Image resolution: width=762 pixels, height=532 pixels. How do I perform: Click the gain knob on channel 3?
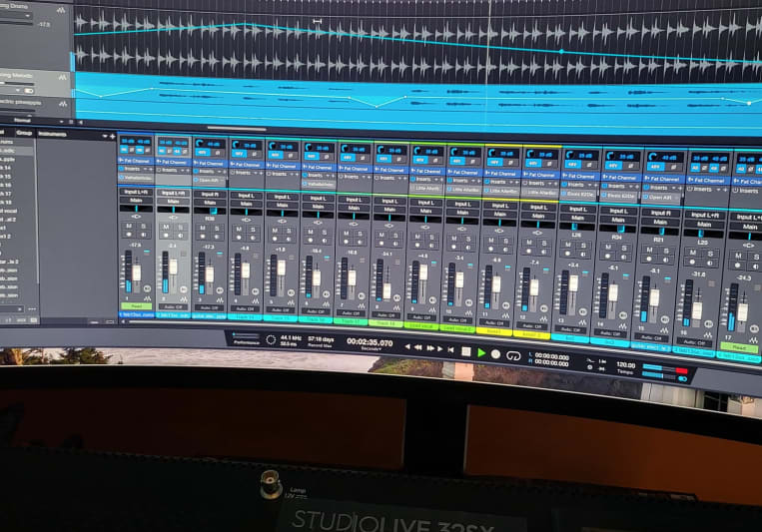(200, 144)
